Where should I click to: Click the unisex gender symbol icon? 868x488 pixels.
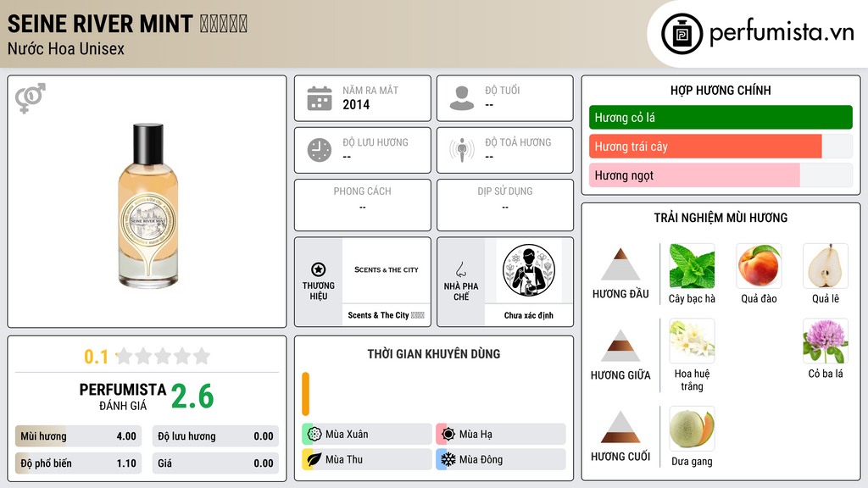point(31,98)
